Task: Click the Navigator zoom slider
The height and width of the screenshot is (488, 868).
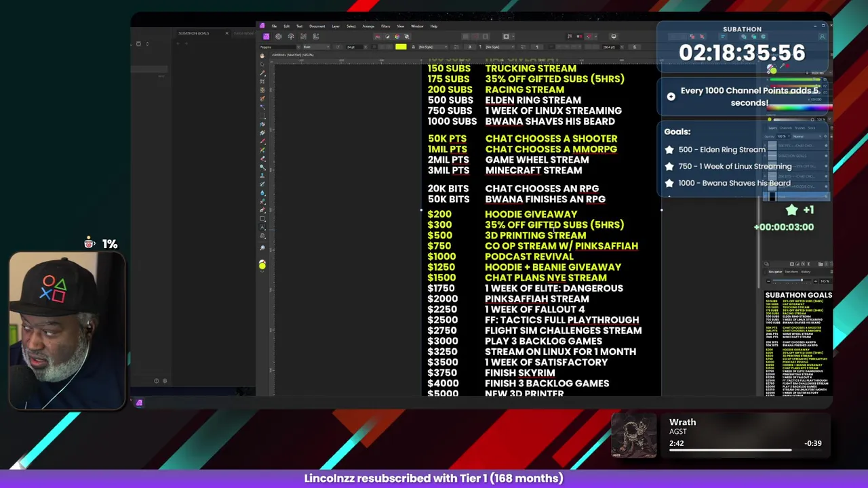Action: pyautogui.click(x=792, y=280)
